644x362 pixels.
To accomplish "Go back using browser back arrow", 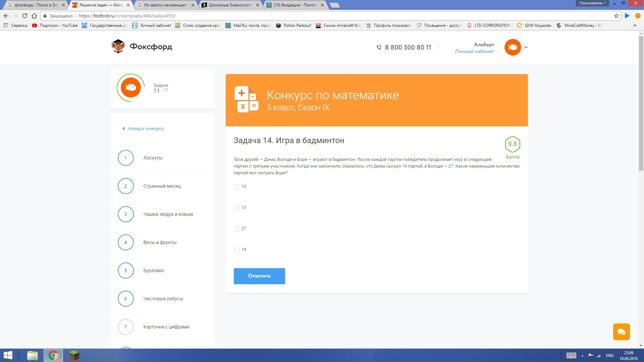I will tap(6, 16).
